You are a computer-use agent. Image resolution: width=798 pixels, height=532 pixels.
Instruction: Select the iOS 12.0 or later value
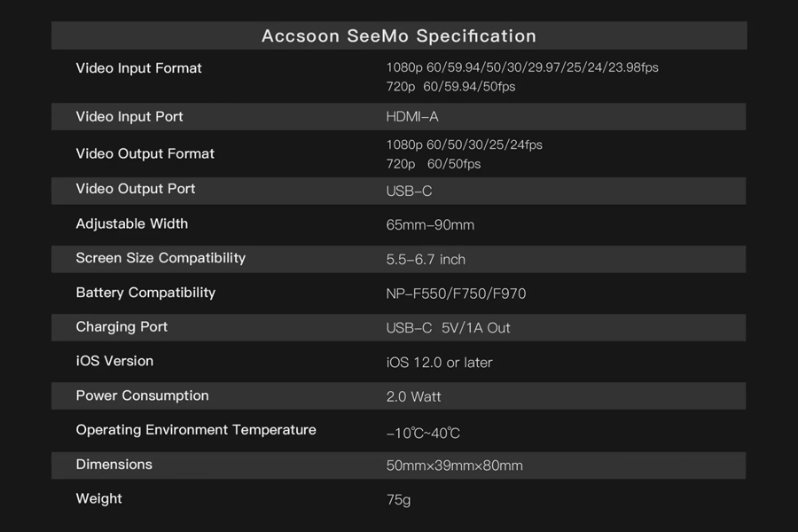click(x=439, y=363)
